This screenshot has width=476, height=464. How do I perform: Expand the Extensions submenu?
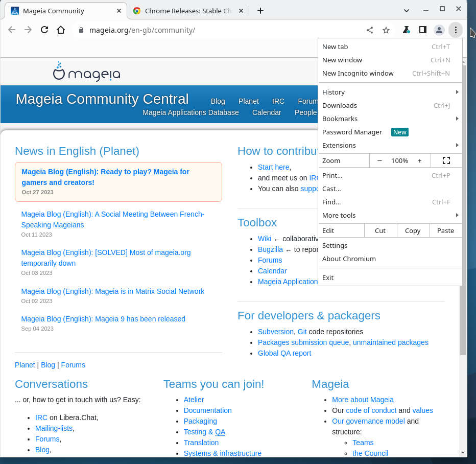pos(390,146)
